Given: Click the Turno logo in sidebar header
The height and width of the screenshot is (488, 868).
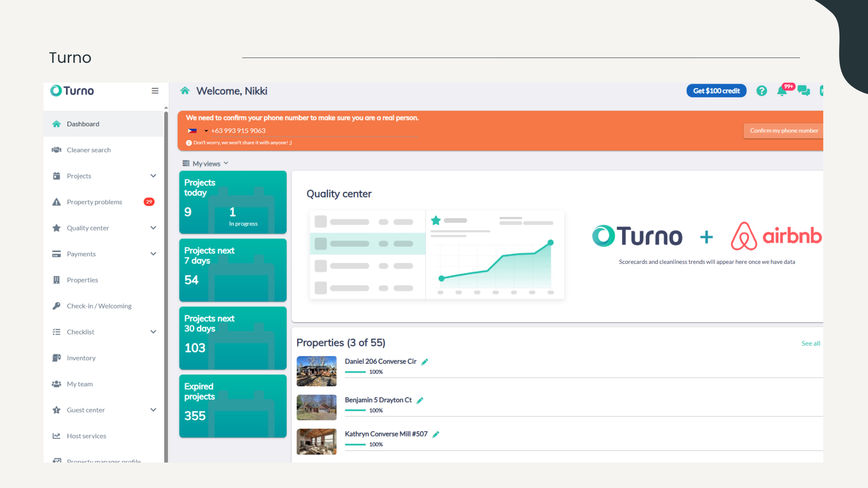Looking at the screenshot, I should click(x=72, y=91).
